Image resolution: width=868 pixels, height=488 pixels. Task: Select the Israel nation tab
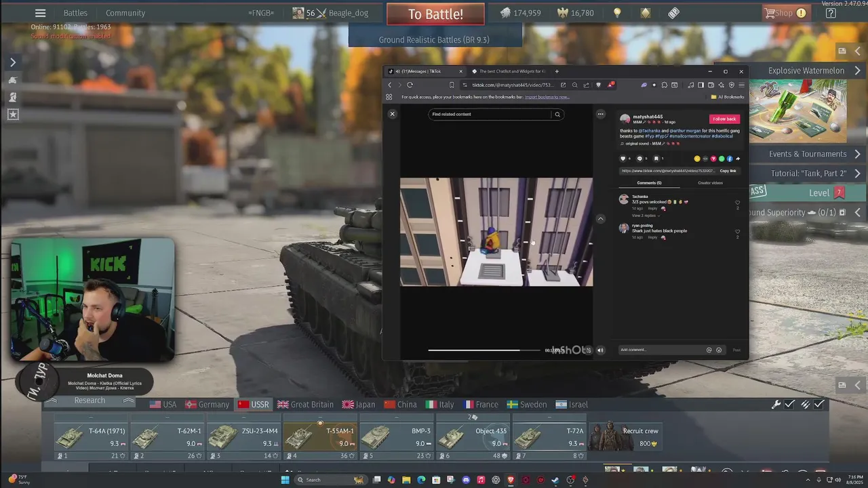click(571, 405)
